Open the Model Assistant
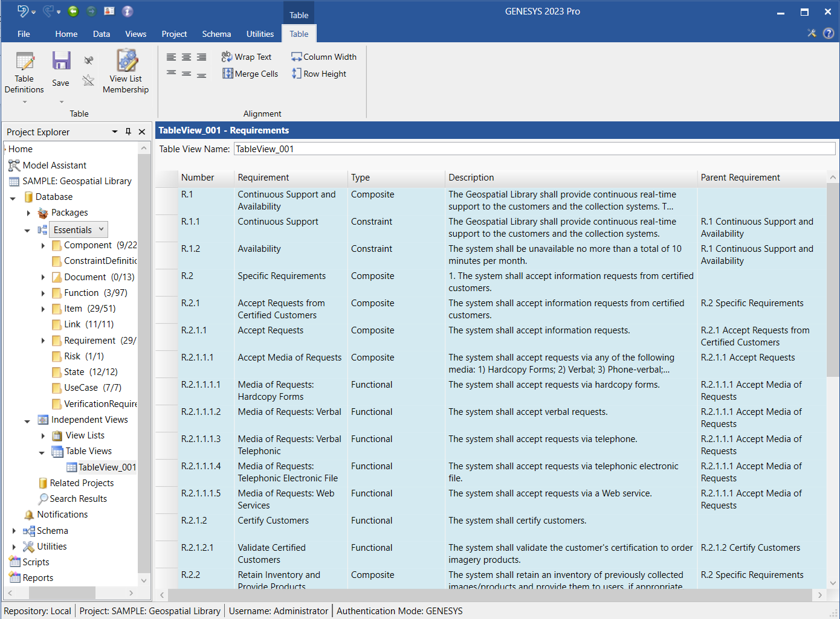Viewport: 840px width, 619px height. (x=54, y=165)
